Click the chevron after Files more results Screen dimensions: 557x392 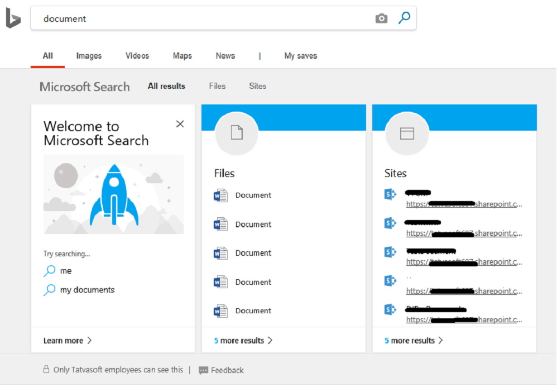point(270,341)
